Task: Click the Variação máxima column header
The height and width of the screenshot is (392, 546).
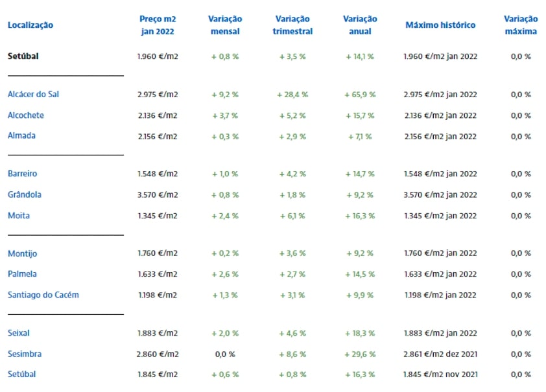Action: (521, 25)
